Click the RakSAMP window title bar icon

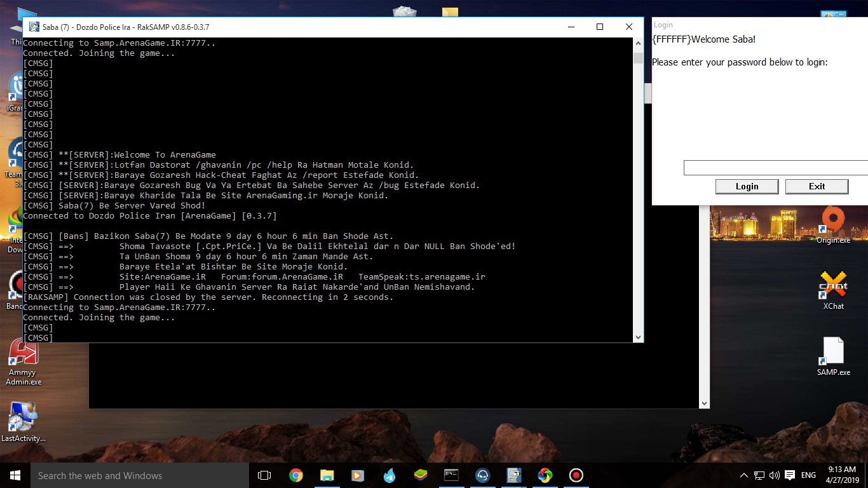pyautogui.click(x=34, y=27)
